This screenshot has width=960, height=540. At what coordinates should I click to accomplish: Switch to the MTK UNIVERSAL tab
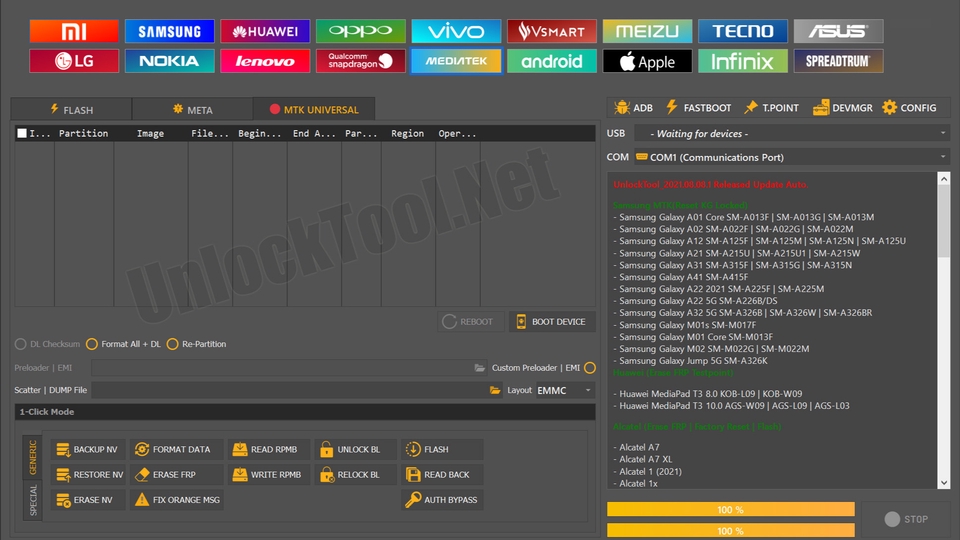coord(313,110)
